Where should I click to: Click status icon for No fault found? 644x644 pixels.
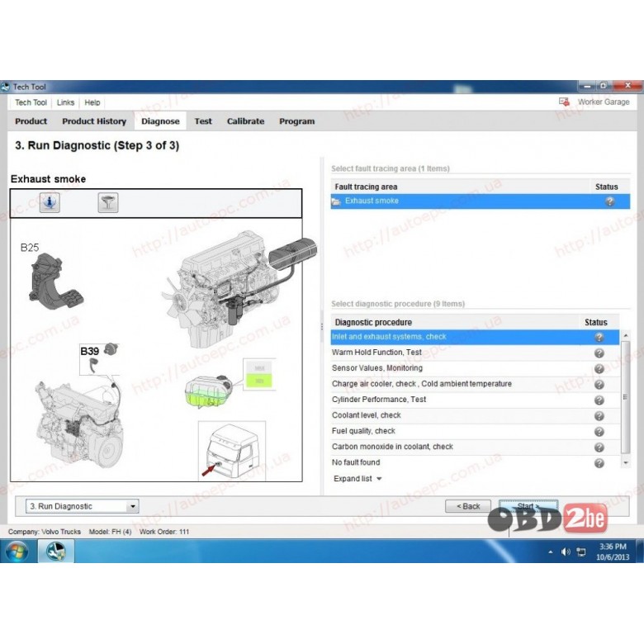click(x=599, y=463)
